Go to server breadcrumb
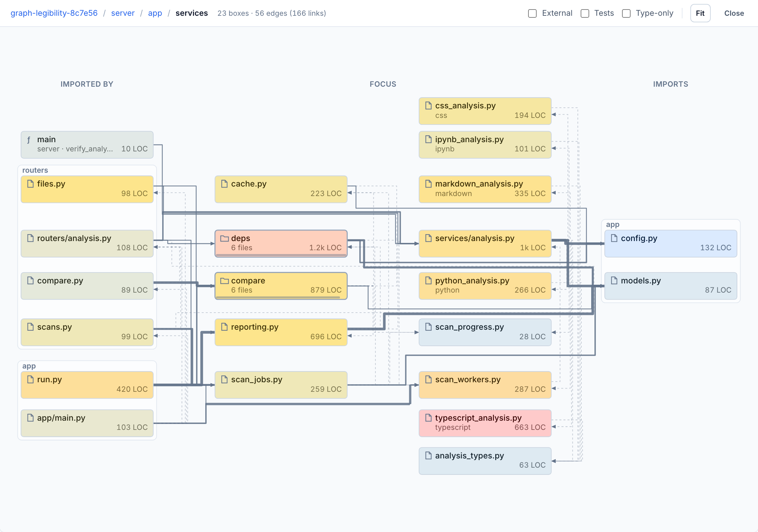Viewport: 758px width, 532px height. (123, 13)
